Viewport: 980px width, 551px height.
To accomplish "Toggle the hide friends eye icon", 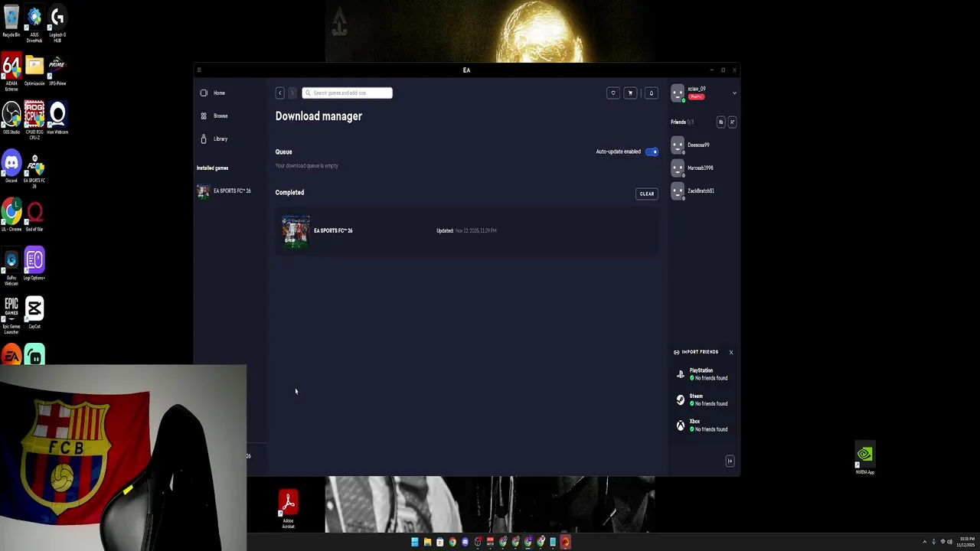I will tap(720, 122).
